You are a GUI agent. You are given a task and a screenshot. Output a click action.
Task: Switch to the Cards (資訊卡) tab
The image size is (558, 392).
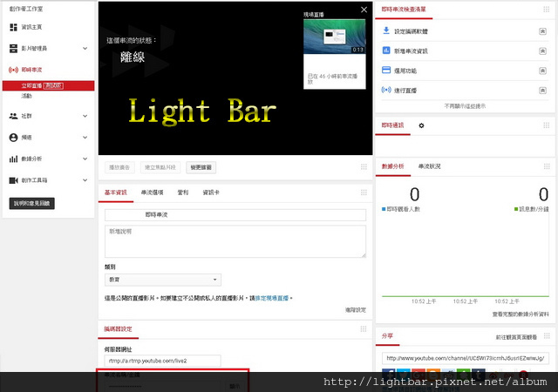[211, 193]
